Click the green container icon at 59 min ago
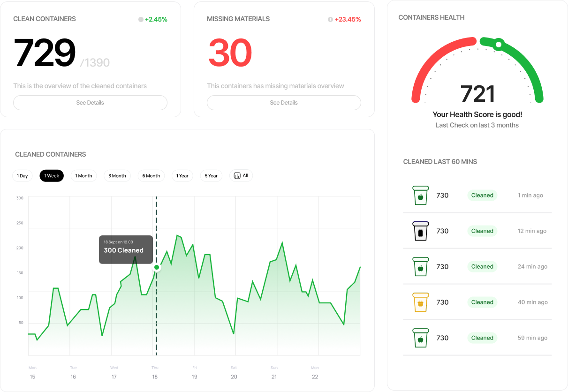The image size is (568, 392). point(420,338)
